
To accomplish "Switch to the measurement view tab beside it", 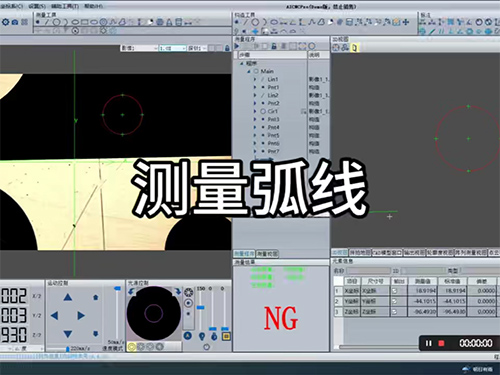I will pos(267,254).
